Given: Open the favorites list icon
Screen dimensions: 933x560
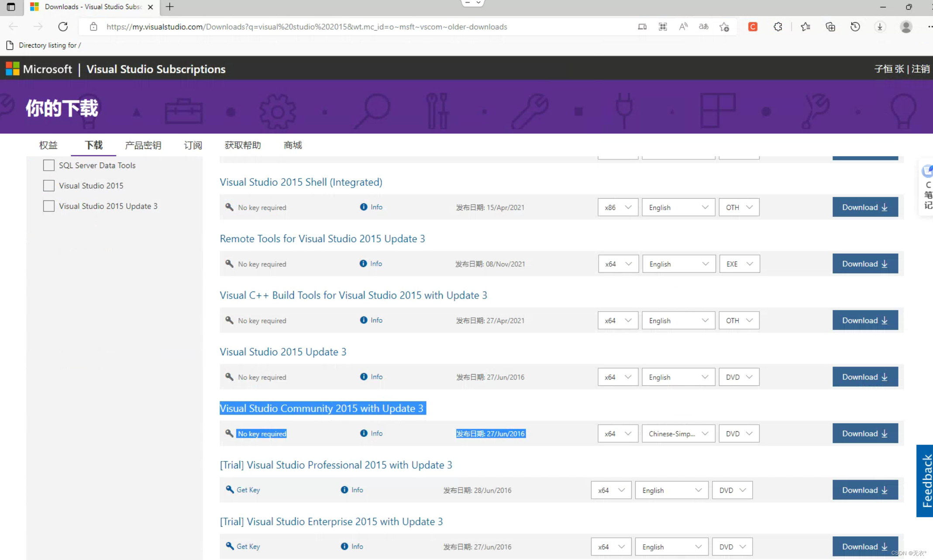Looking at the screenshot, I should pyautogui.click(x=806, y=27).
